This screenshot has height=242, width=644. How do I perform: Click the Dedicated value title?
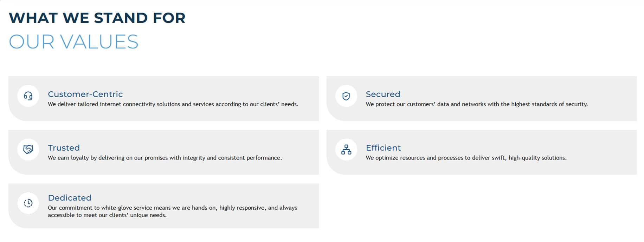(70, 198)
